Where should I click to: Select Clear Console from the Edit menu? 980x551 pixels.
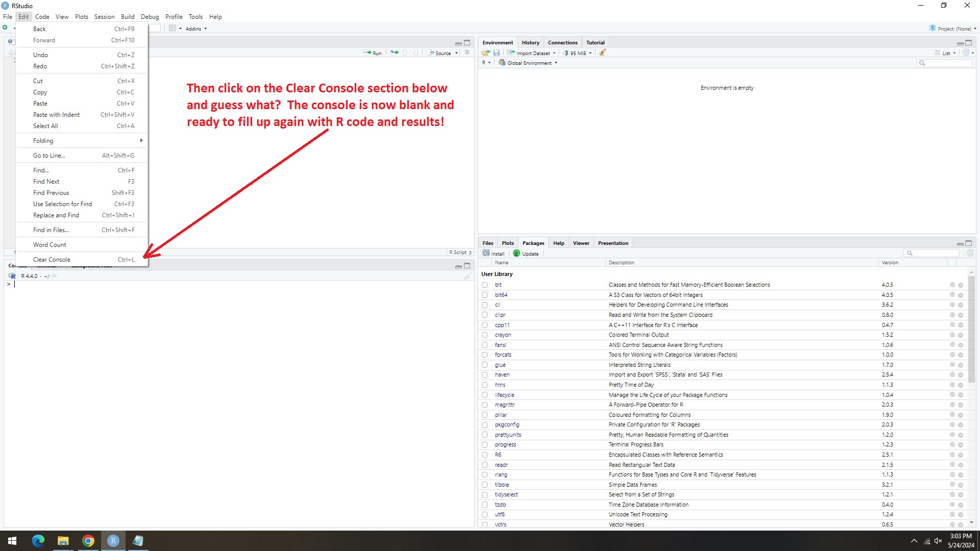point(52,260)
